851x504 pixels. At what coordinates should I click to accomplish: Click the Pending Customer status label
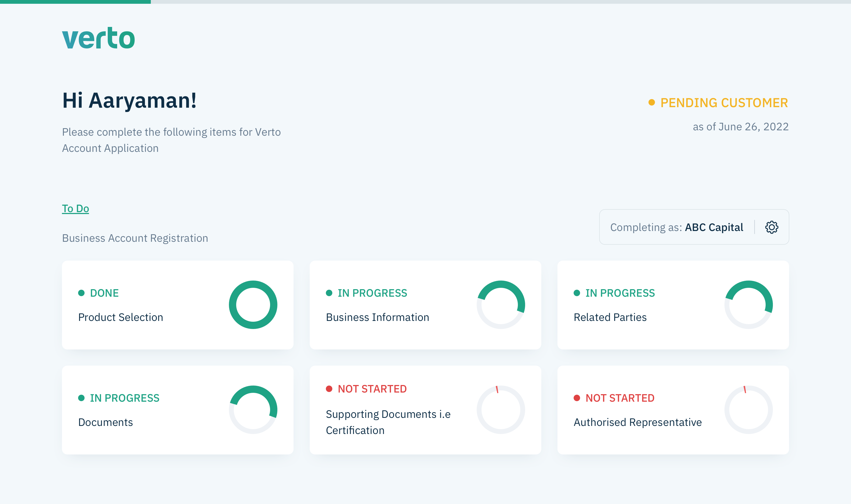click(x=724, y=103)
